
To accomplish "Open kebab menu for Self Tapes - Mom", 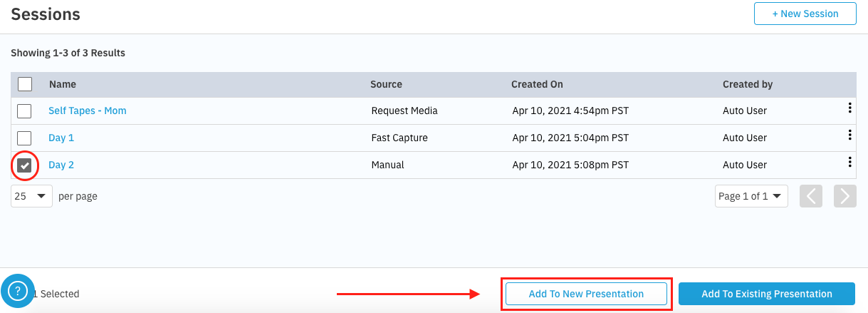I will (849, 108).
